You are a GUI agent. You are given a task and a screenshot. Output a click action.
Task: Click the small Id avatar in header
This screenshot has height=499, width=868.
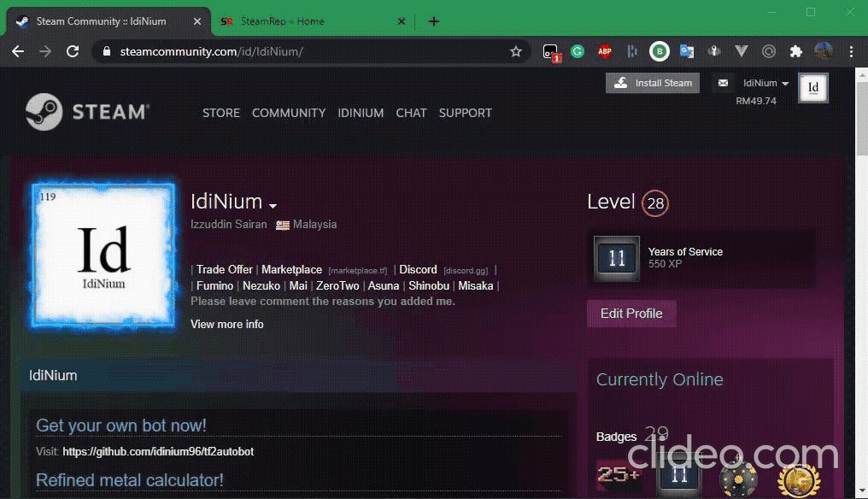pyautogui.click(x=813, y=87)
